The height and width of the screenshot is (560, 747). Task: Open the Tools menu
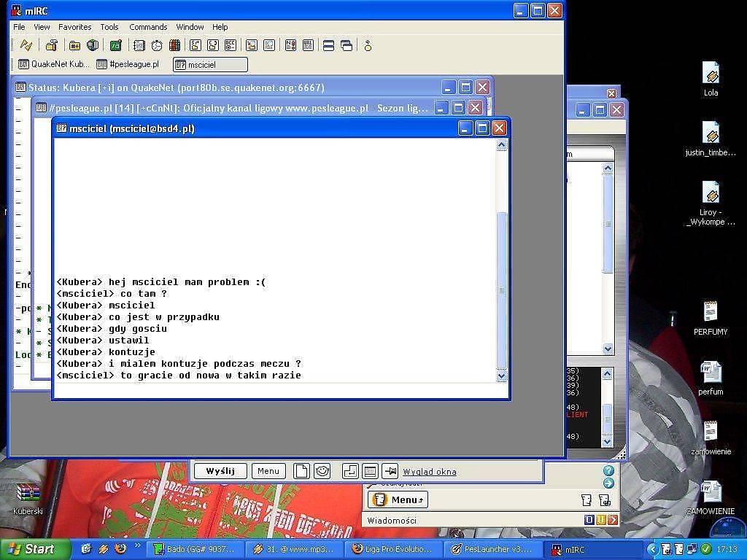pos(109,27)
